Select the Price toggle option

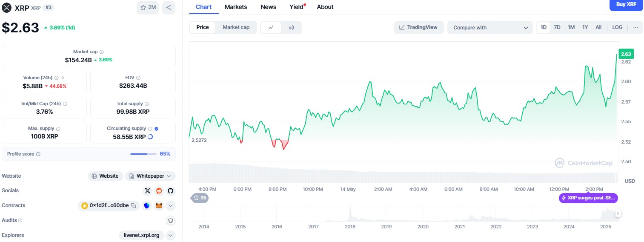coord(203,27)
